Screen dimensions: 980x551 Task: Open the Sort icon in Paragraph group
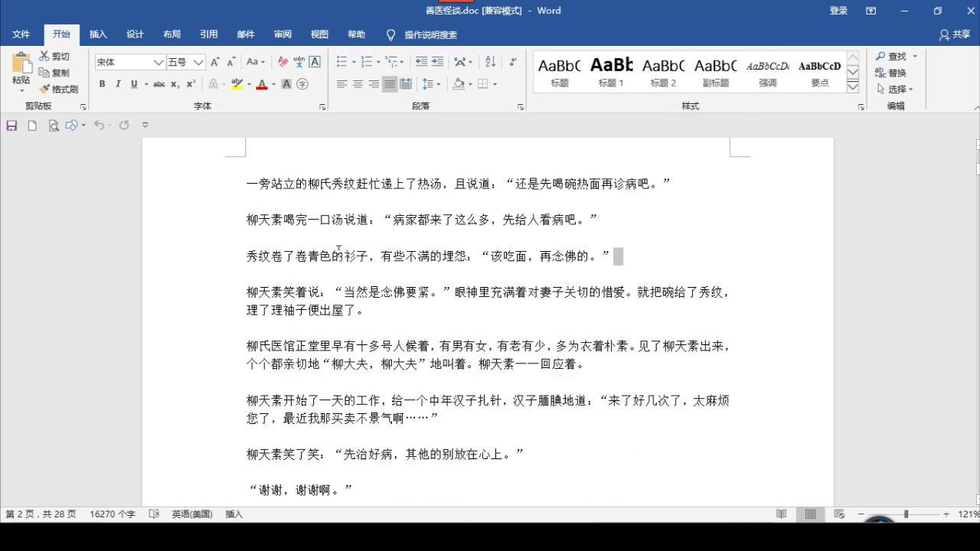[489, 61]
